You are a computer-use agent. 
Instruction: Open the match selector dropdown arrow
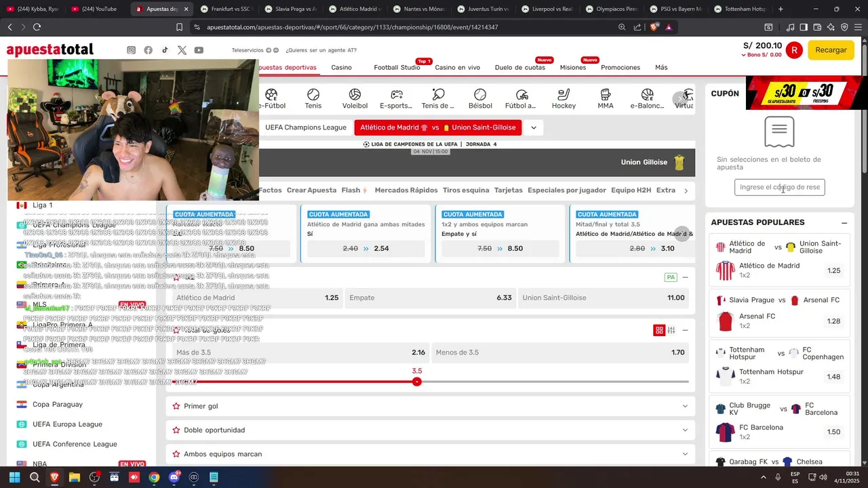[x=533, y=127]
